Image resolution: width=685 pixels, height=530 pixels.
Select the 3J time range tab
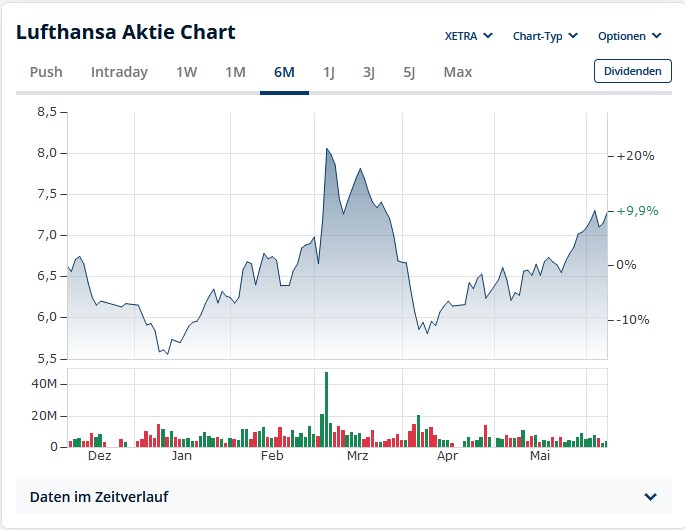tap(369, 72)
